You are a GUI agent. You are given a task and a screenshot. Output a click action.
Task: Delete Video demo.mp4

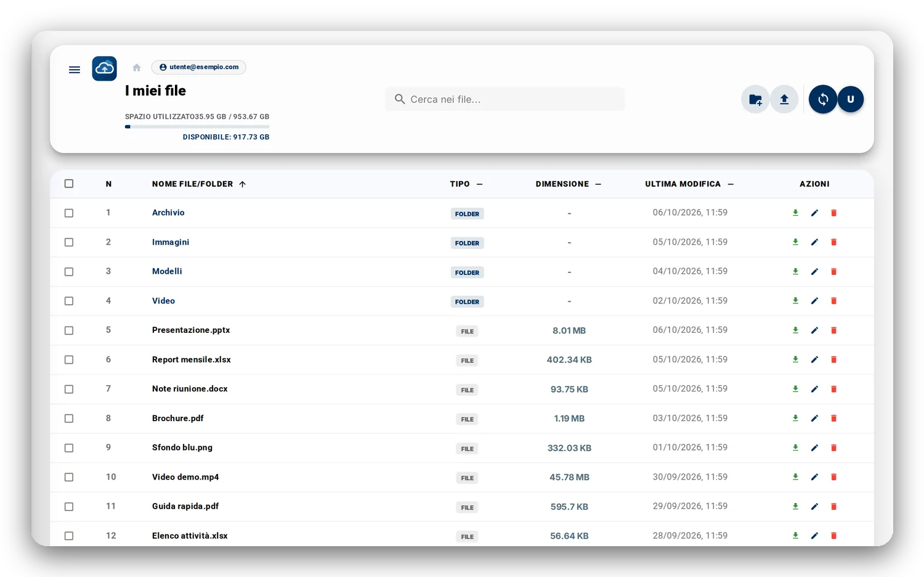point(833,477)
